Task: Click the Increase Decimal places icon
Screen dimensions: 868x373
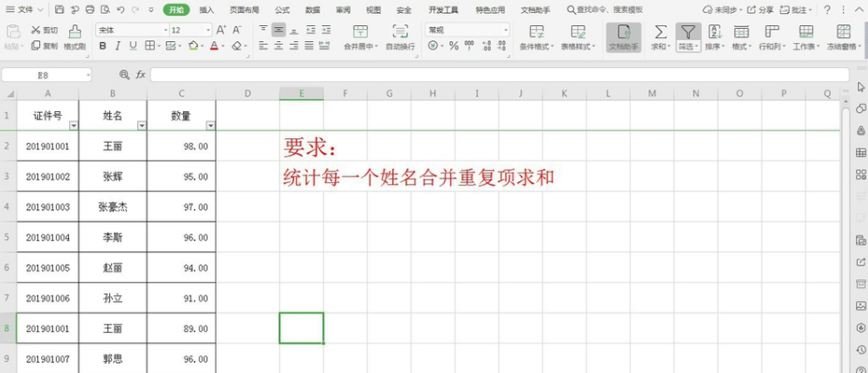Action: (487, 46)
